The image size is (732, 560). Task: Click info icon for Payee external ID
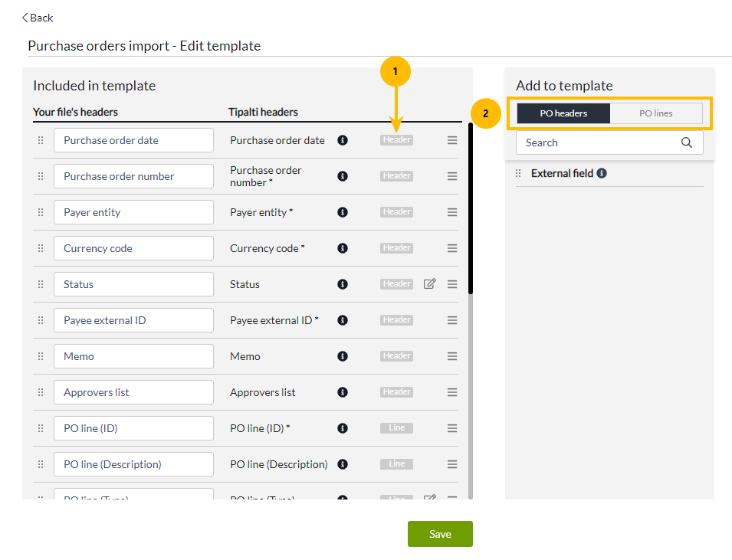coord(343,320)
